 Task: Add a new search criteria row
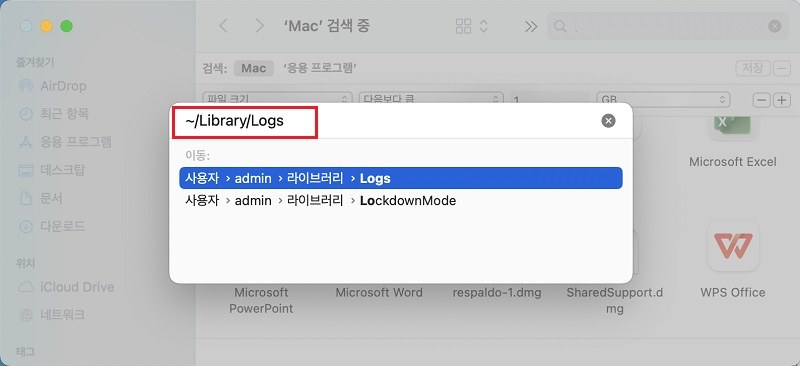pos(781,100)
